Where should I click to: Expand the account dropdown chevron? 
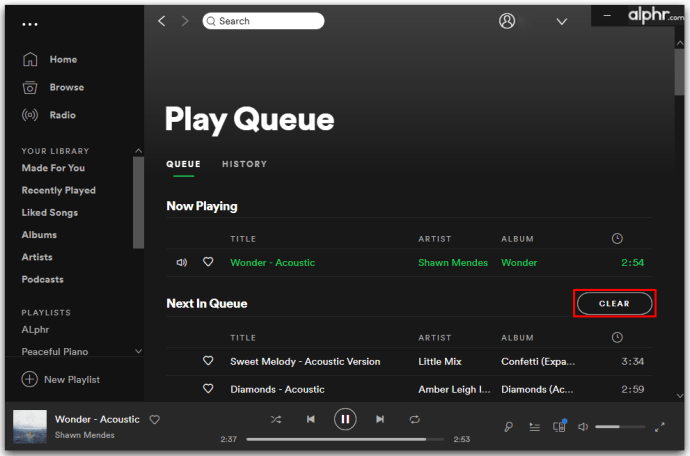[562, 22]
